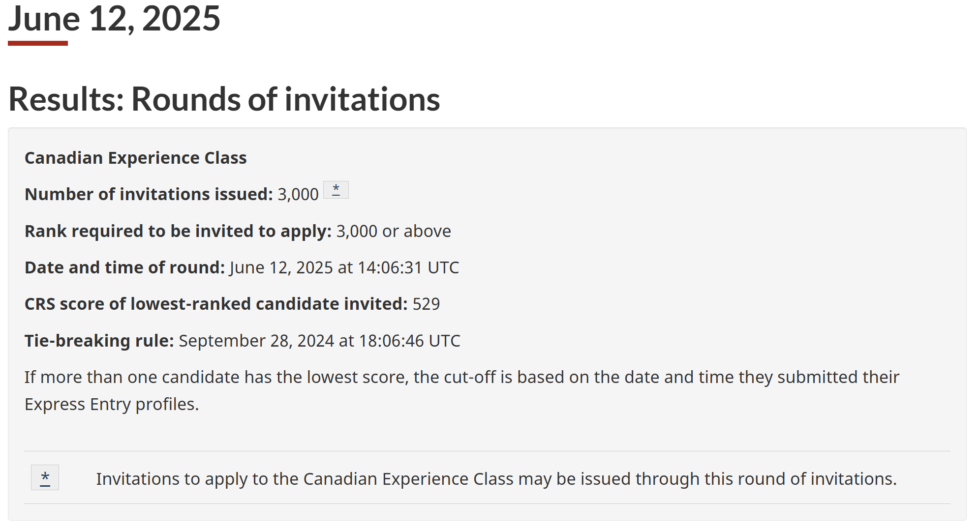Click the Number of invitations issued label
This screenshot has height=531, width=980.
[x=149, y=194]
